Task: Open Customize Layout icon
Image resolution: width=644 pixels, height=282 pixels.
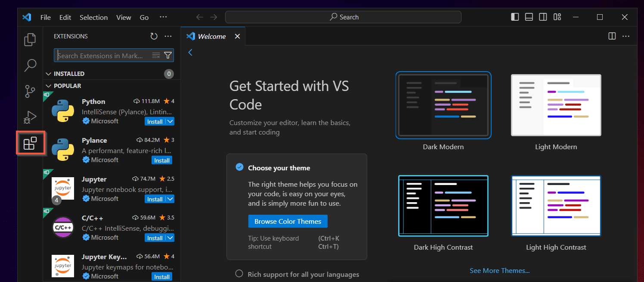Action: tap(557, 17)
